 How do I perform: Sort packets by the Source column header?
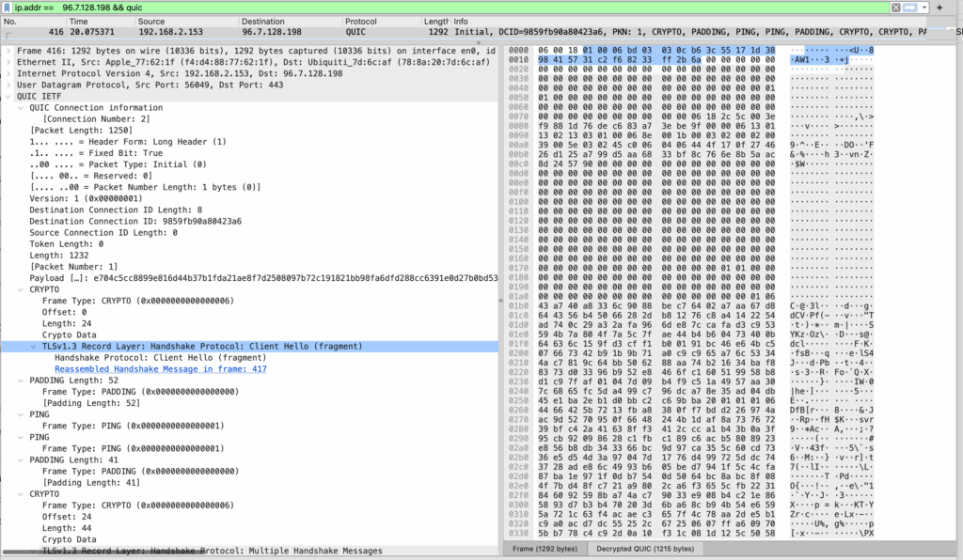187,22
